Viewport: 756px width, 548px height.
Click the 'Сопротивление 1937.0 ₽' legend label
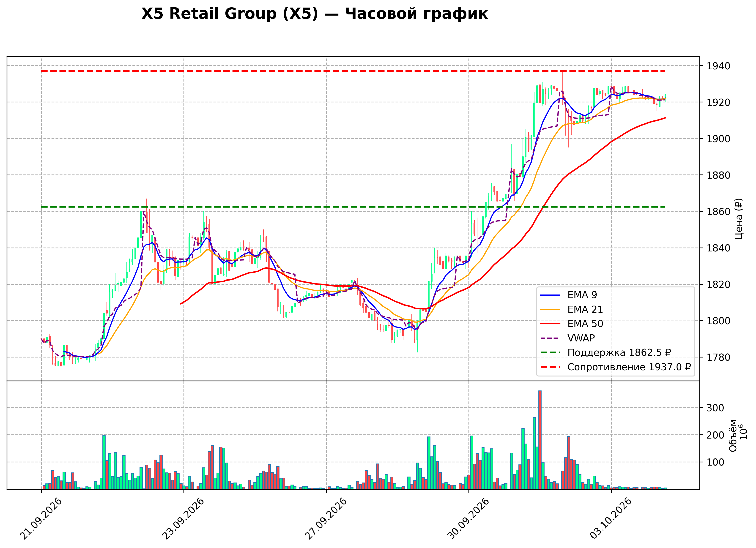(629, 367)
